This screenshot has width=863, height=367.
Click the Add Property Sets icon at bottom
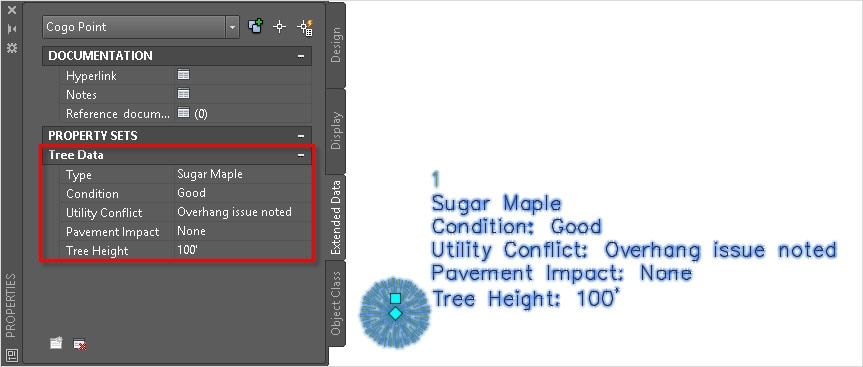point(56,343)
